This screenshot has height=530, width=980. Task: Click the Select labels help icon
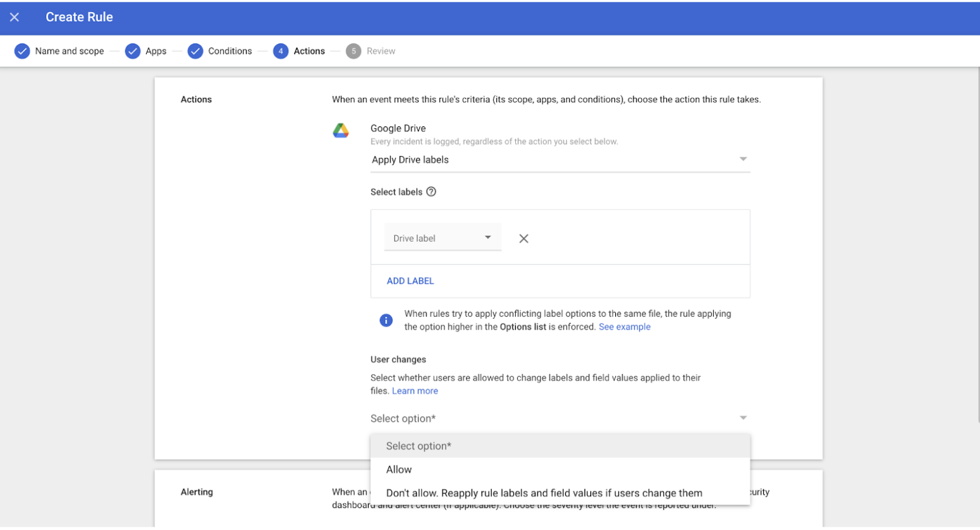431,192
